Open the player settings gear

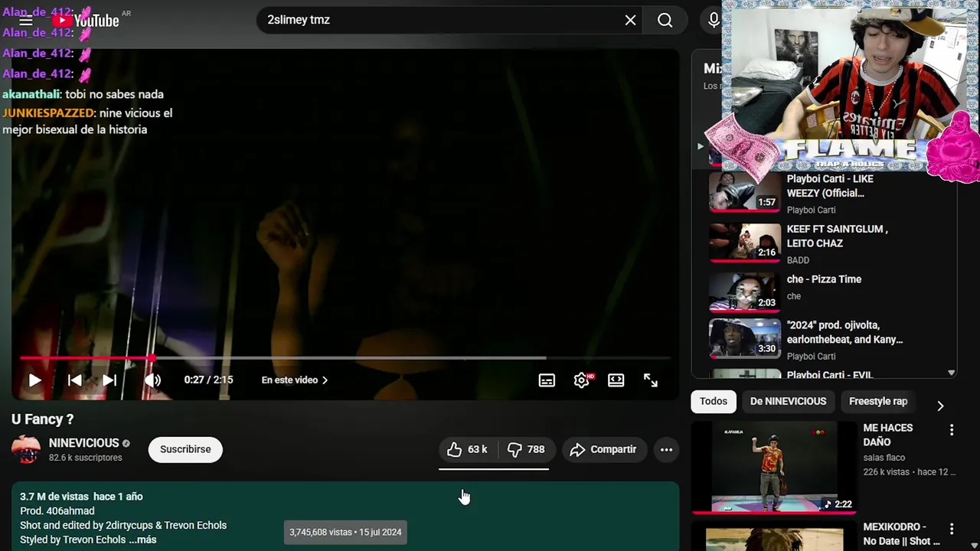coord(582,380)
